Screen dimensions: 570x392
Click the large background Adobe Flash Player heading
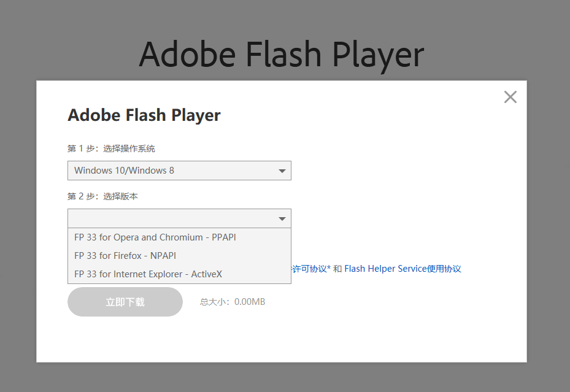(x=281, y=54)
